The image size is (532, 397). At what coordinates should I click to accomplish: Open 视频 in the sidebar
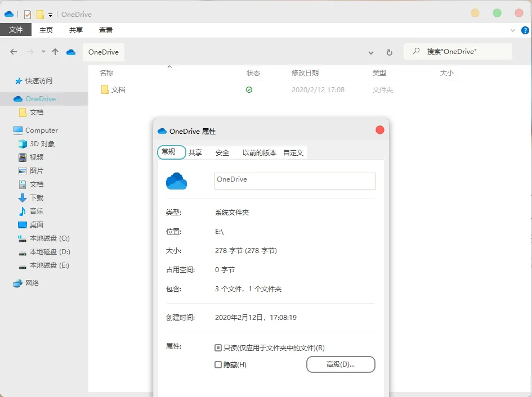31,157
